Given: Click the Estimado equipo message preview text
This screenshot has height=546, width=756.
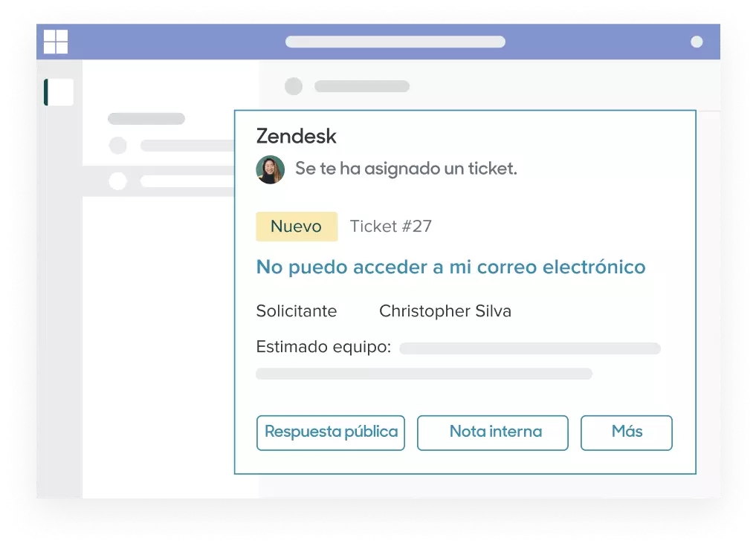Looking at the screenshot, I should click(323, 347).
